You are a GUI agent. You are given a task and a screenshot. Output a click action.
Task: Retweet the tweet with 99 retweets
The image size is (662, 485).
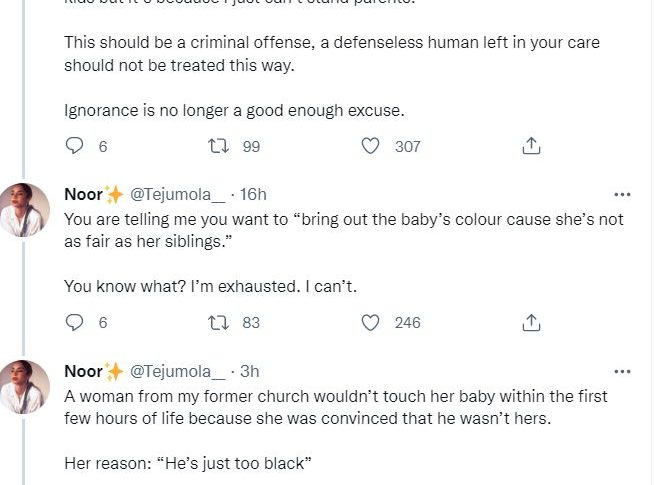click(x=216, y=146)
